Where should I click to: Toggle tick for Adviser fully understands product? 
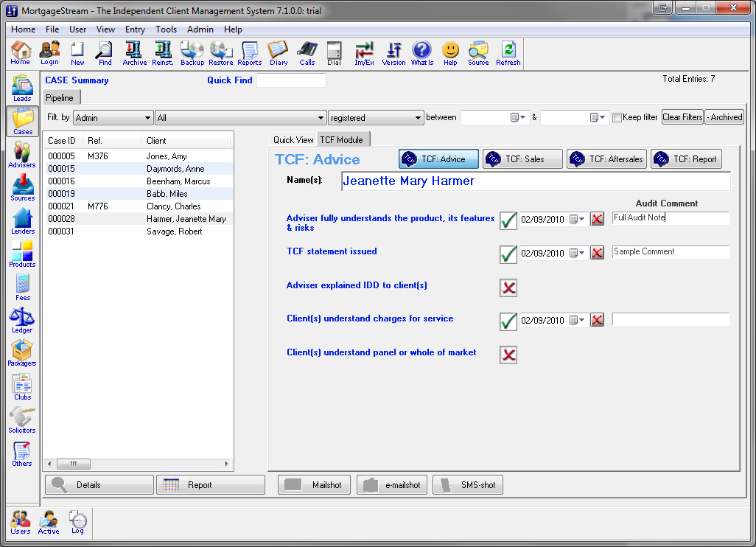(x=508, y=220)
